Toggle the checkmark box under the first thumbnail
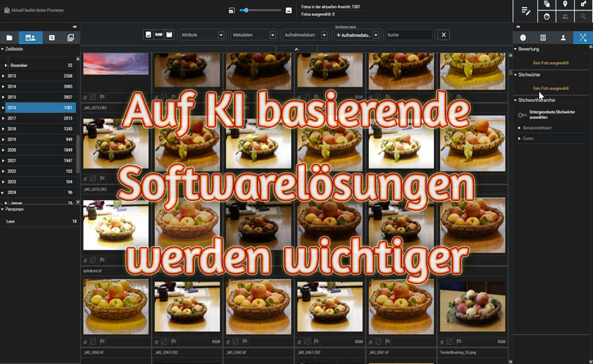Viewport: 593px width, 364px height. click(93, 97)
